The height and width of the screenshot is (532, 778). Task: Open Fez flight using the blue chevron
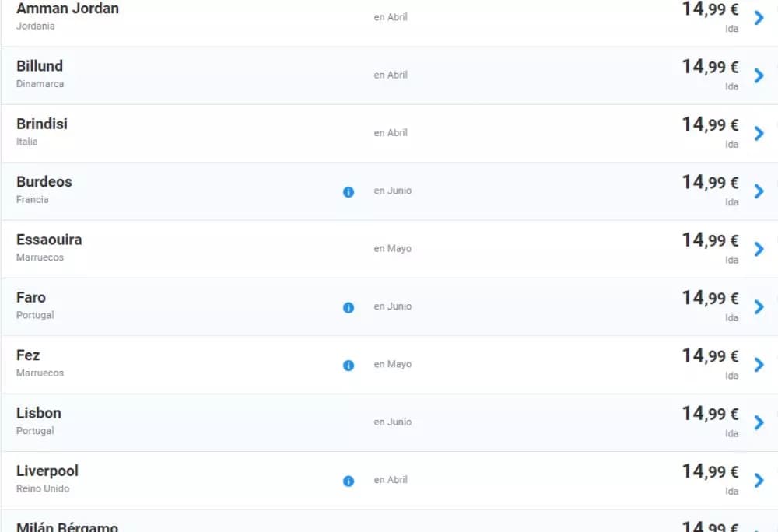pyautogui.click(x=759, y=365)
